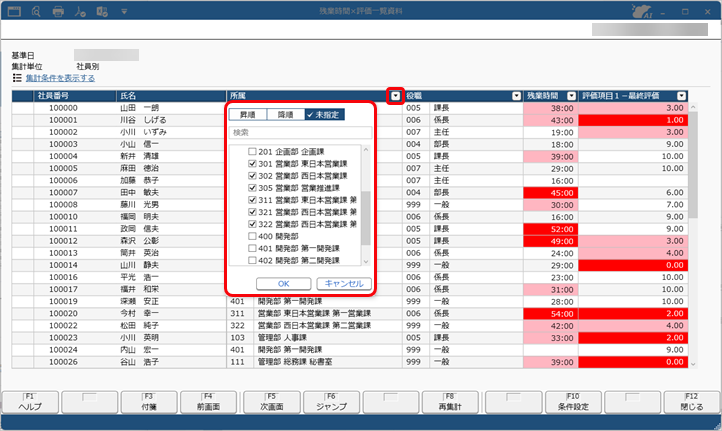The height and width of the screenshot is (431, 722).
Task: Click the 氏名 column header
Action: point(171,96)
